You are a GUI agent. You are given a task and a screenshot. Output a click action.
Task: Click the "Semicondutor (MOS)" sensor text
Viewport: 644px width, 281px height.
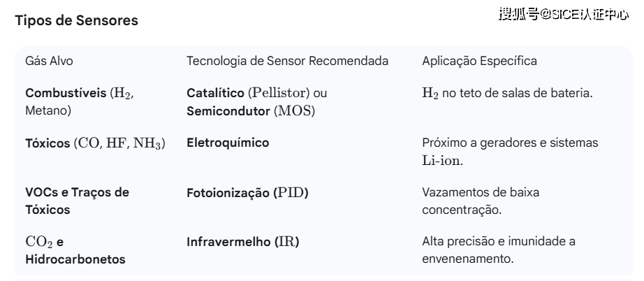[250, 110]
